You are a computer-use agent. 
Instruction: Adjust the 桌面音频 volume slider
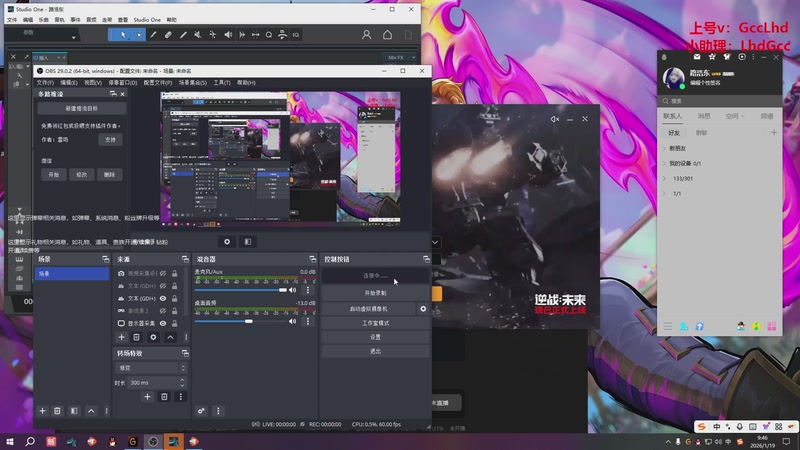point(248,321)
